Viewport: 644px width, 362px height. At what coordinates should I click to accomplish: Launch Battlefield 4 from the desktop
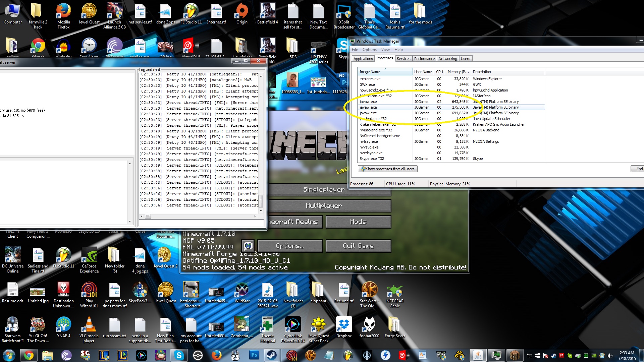point(267,14)
